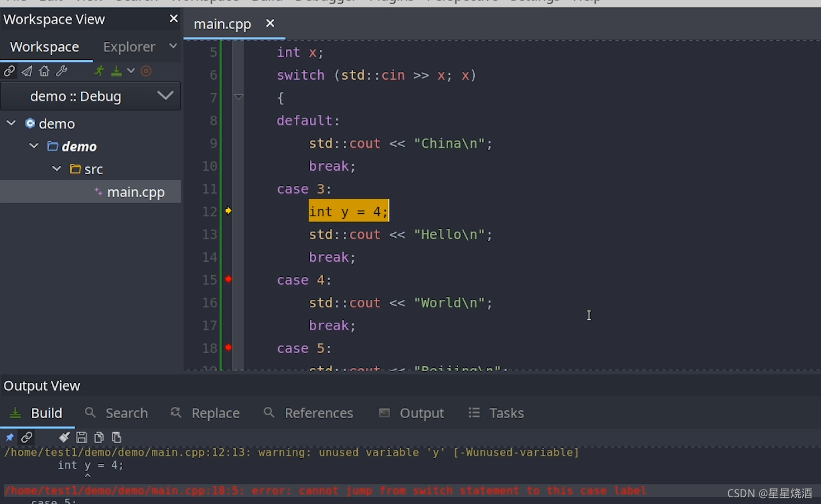821x504 pixels.
Task: Copy build output with the copy icon
Action: pos(99,437)
